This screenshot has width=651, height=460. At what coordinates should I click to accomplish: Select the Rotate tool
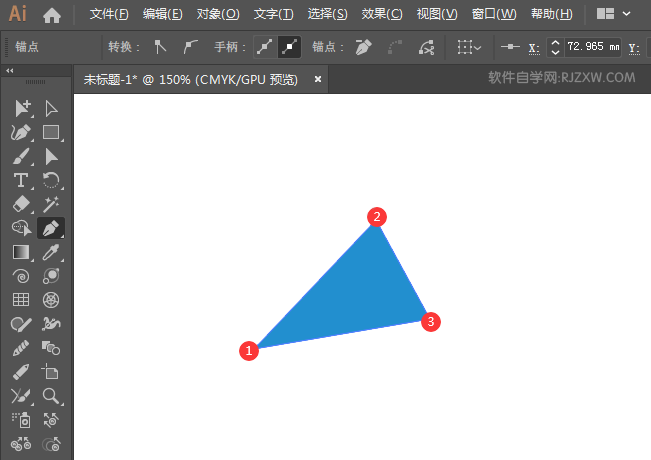tap(51, 181)
